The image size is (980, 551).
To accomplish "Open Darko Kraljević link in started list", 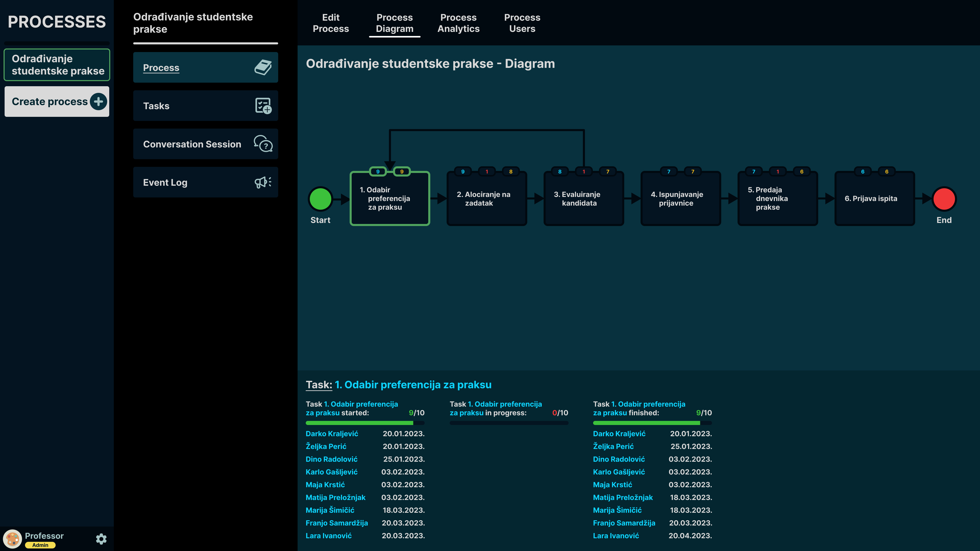I will [332, 433].
